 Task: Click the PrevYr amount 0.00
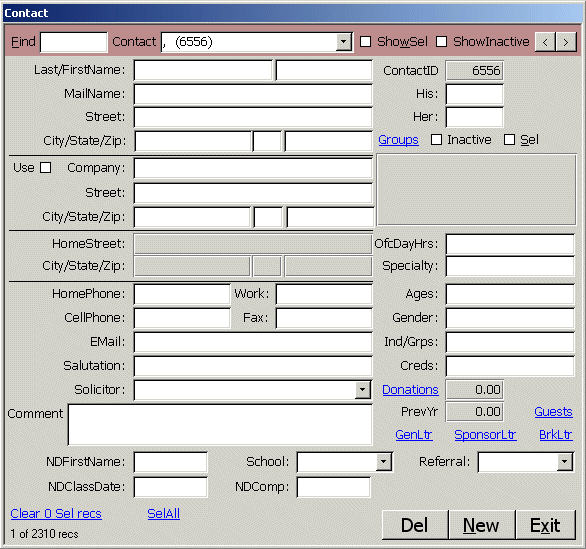[x=475, y=412]
